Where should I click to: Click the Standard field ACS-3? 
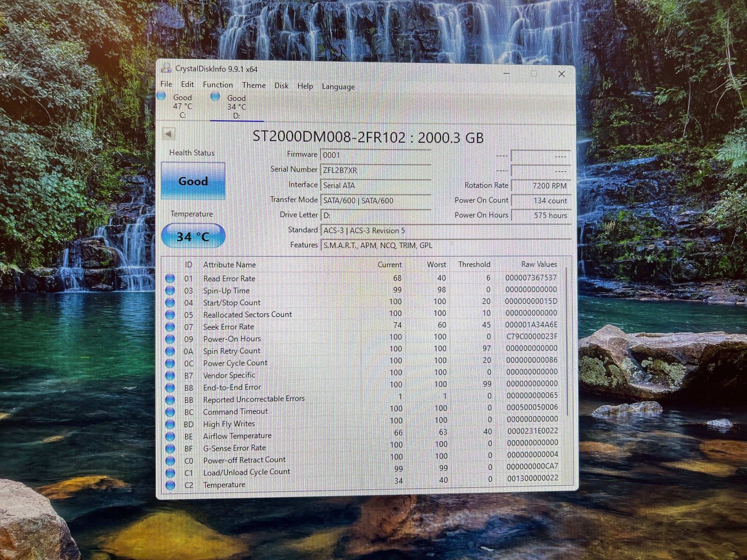click(x=446, y=230)
